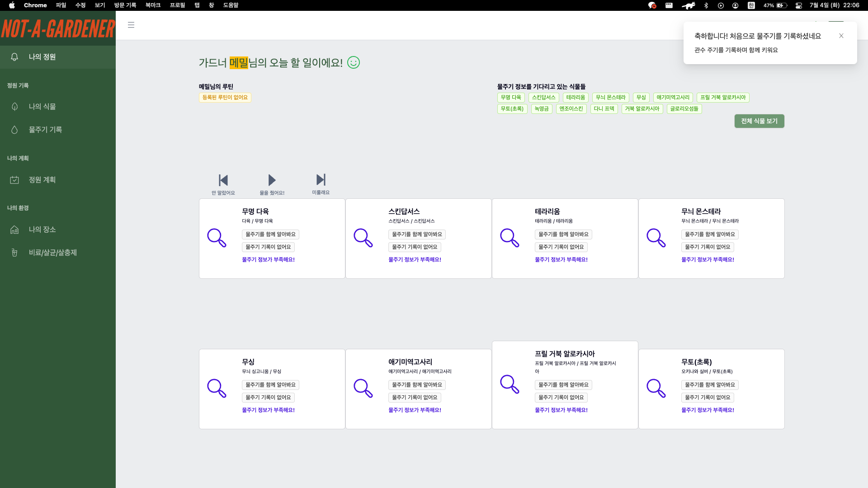Click 물주기를 함께 알아봐요 on 무싱 card
Screen dimensions: 868x488
tap(270, 385)
